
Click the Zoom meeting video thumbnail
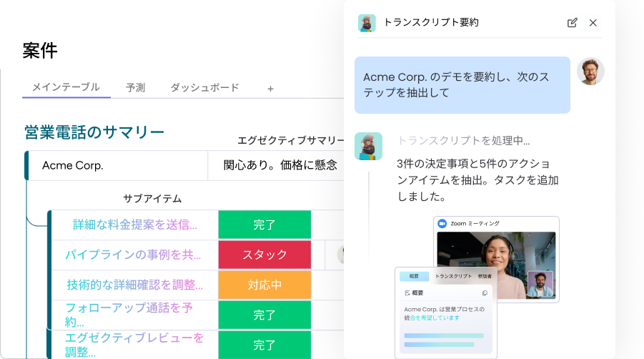pos(496,265)
